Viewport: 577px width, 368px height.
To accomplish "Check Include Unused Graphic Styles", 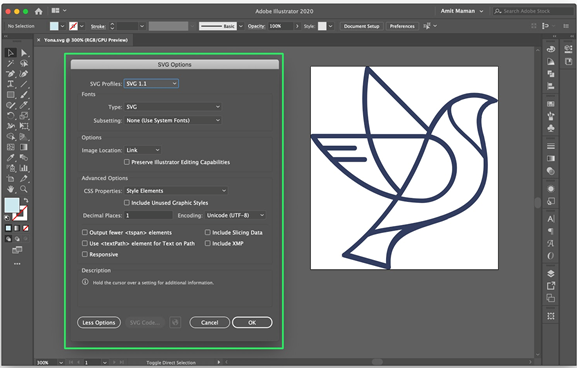I will [x=127, y=202].
